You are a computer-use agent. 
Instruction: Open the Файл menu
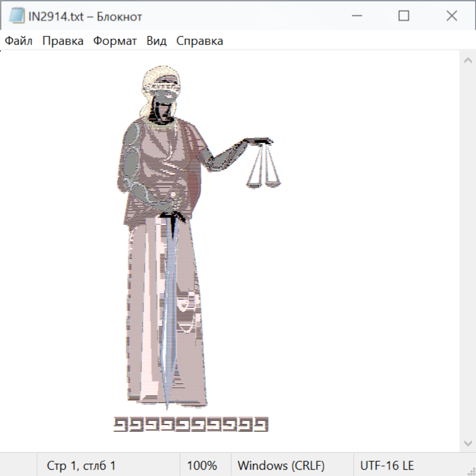19,41
